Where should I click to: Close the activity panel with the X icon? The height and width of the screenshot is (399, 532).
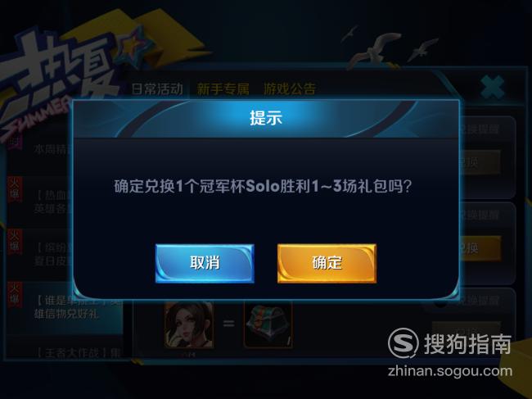pos(492,87)
